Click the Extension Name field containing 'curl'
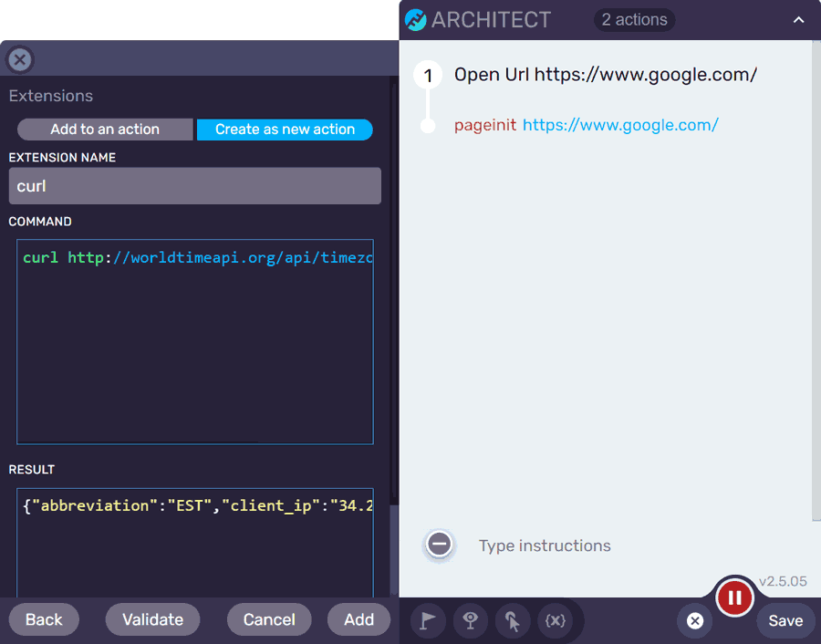 [x=195, y=186]
